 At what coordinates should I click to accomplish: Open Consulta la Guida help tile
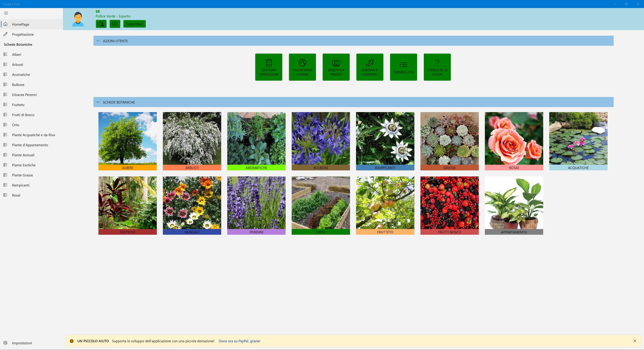[x=437, y=67]
